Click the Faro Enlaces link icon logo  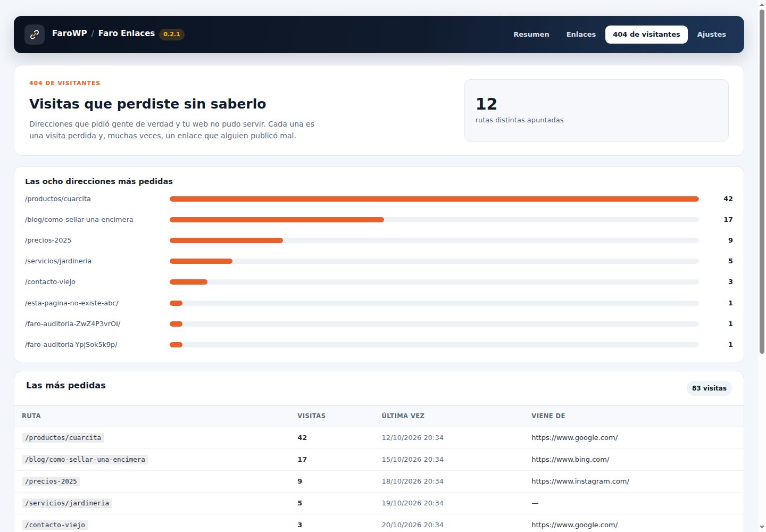tap(35, 35)
